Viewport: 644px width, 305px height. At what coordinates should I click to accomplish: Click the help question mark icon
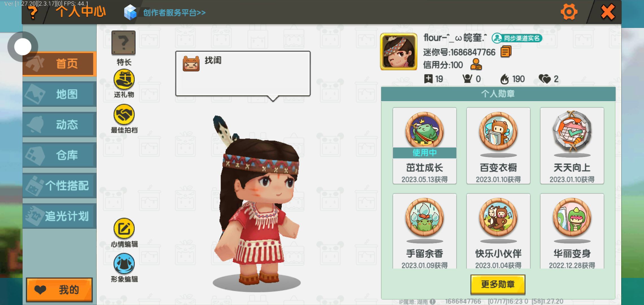(x=33, y=12)
